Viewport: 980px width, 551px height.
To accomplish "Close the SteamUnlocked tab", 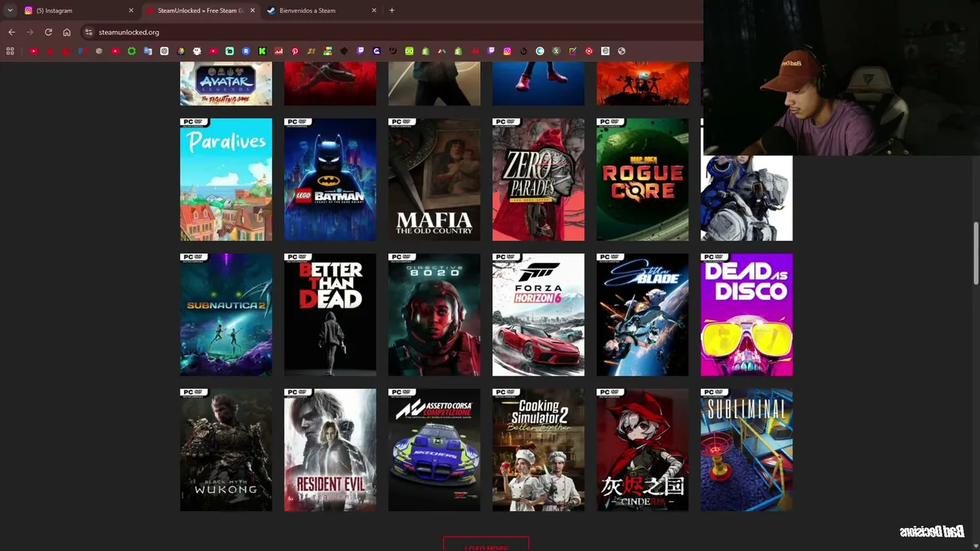I will (x=252, y=11).
